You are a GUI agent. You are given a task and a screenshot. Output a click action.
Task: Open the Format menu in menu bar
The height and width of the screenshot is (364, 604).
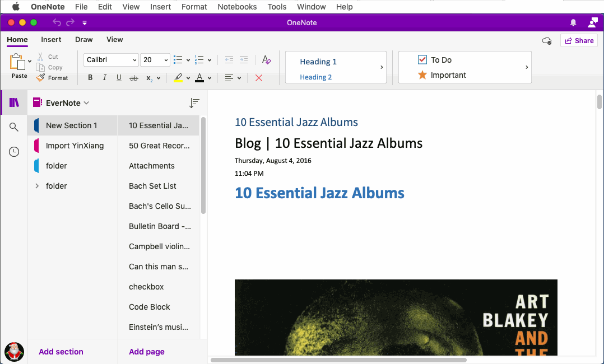[194, 7]
